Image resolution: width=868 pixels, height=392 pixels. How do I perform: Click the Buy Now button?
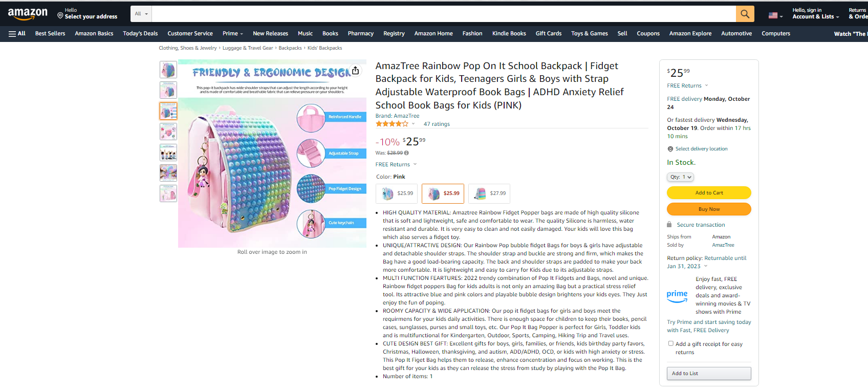click(x=709, y=209)
